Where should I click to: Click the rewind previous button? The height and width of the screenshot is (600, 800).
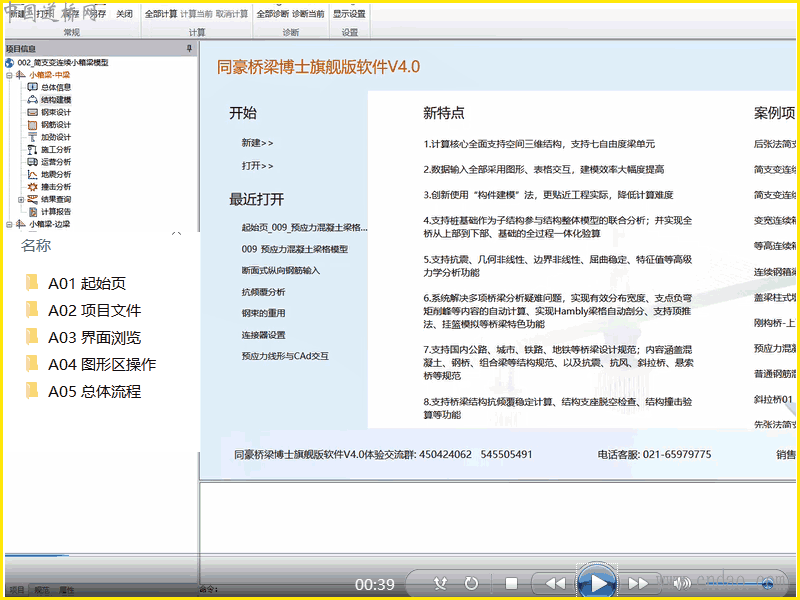[x=555, y=583]
